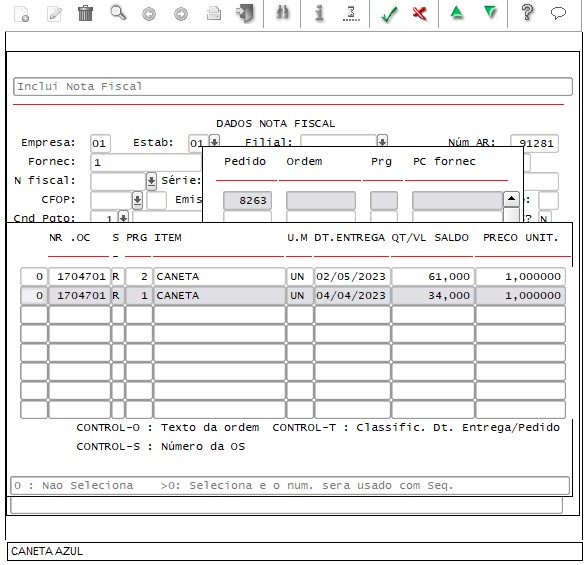
Task: Click PRG value 1 in second row
Action: tap(139, 296)
